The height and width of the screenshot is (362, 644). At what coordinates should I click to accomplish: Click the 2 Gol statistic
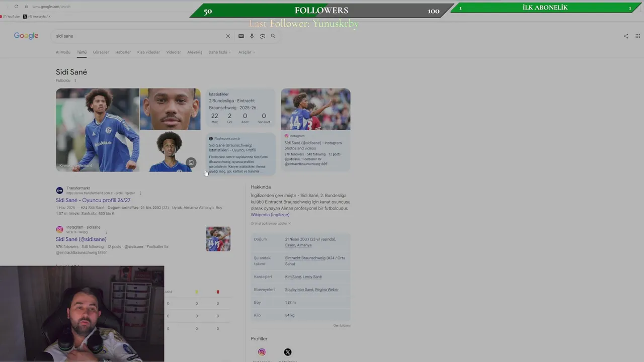pos(229,118)
